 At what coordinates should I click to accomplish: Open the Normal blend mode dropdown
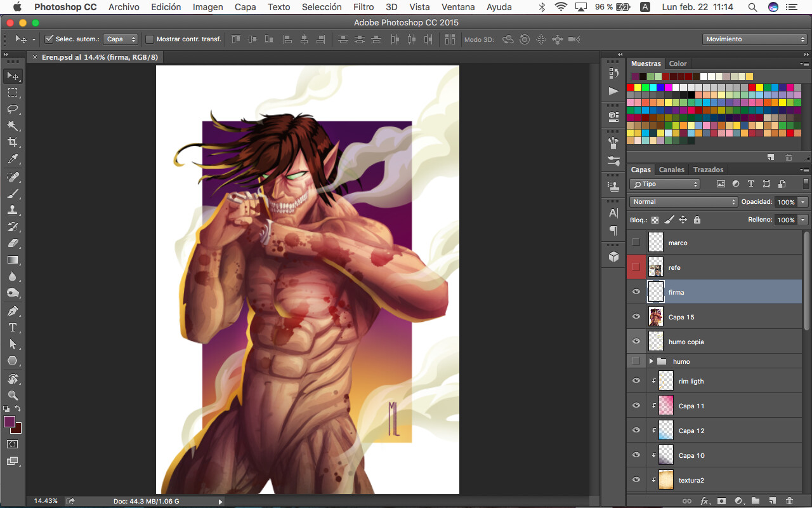pos(683,202)
